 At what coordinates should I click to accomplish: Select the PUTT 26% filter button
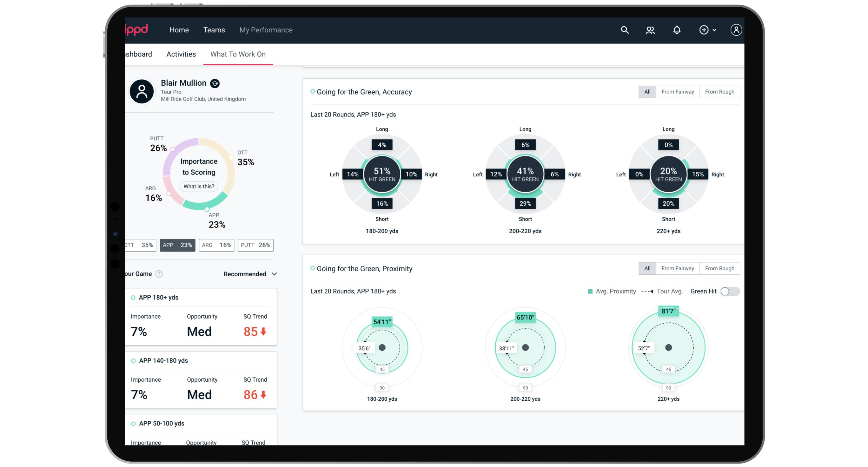[x=255, y=245]
